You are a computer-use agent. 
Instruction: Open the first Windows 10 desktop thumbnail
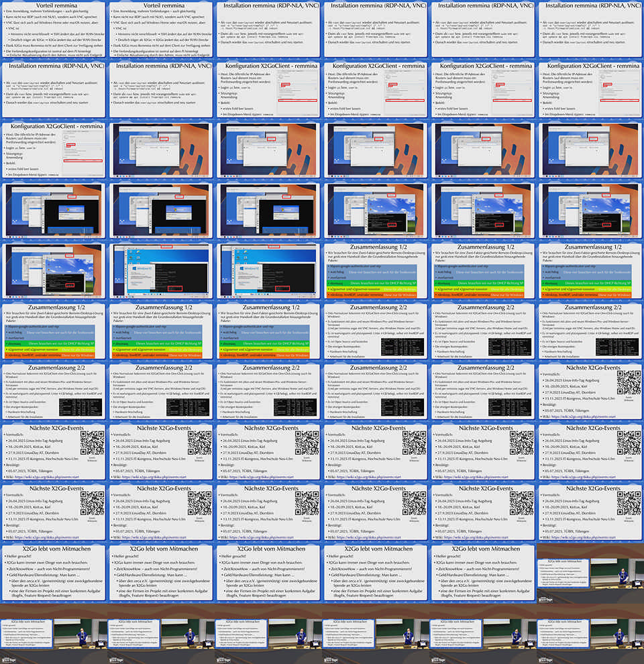click(161, 271)
